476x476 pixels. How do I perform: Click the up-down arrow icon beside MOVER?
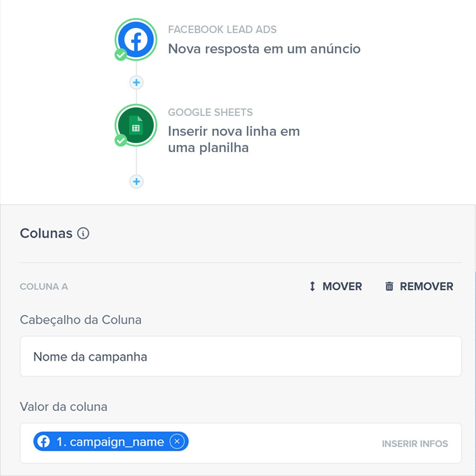tap(312, 286)
